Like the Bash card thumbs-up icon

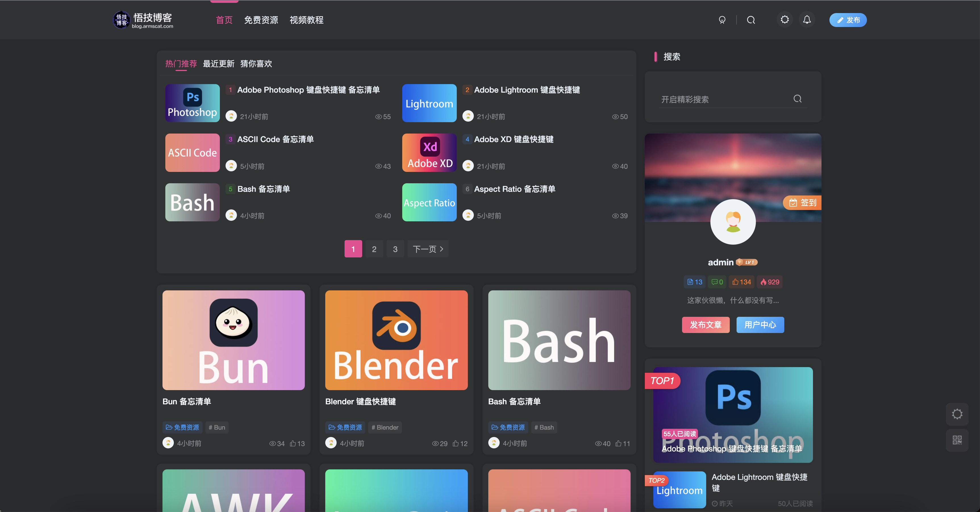click(x=619, y=444)
